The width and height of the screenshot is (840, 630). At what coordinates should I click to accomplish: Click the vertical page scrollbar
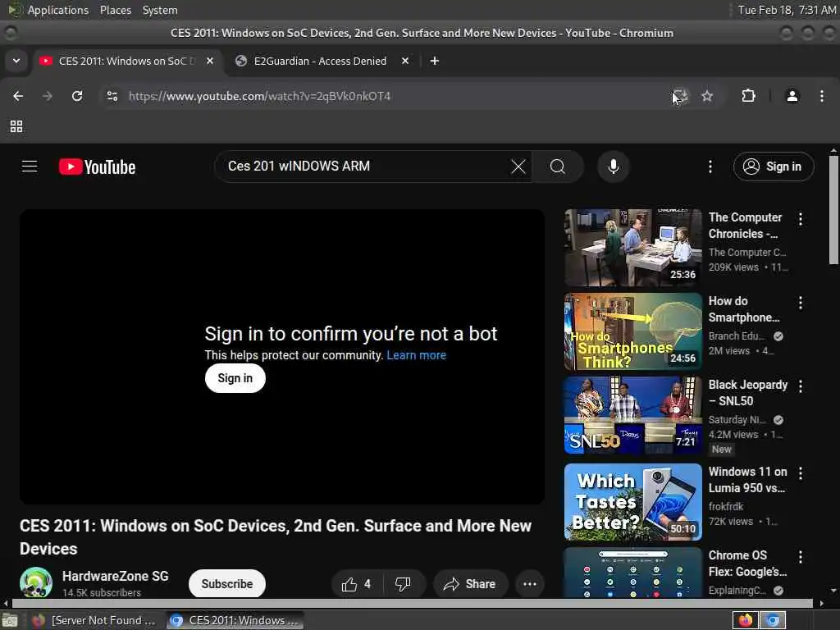833,210
